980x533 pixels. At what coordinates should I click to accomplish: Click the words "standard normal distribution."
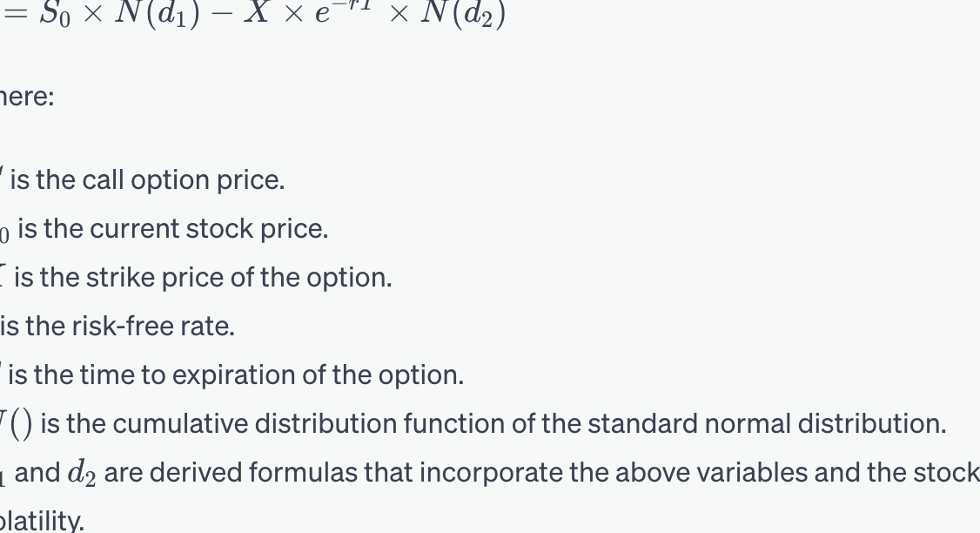pyautogui.click(x=767, y=424)
